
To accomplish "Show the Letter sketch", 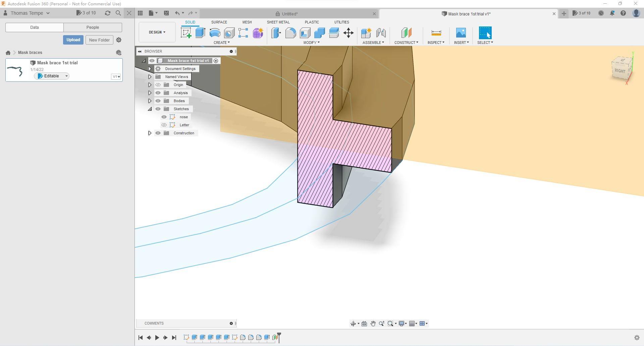I will click(x=164, y=125).
